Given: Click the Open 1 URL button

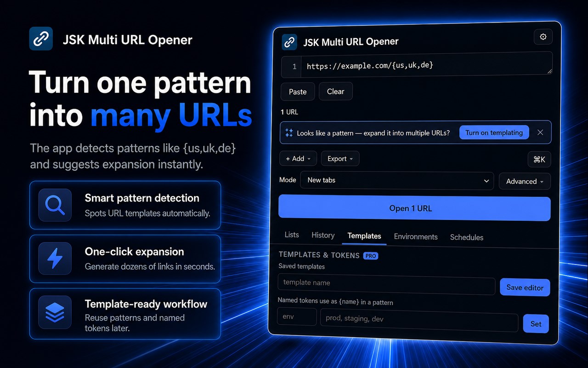Looking at the screenshot, I should (x=414, y=208).
